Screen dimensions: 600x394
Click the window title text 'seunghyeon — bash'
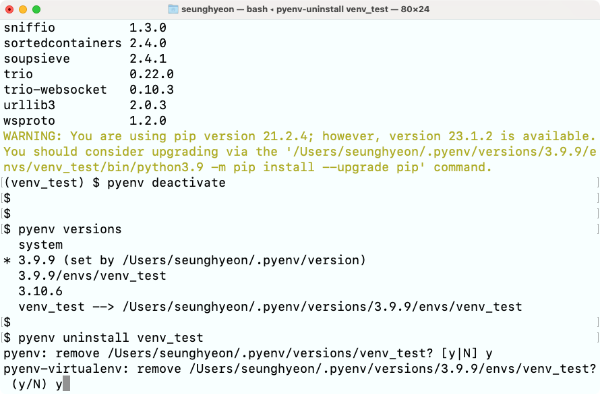coord(224,9)
